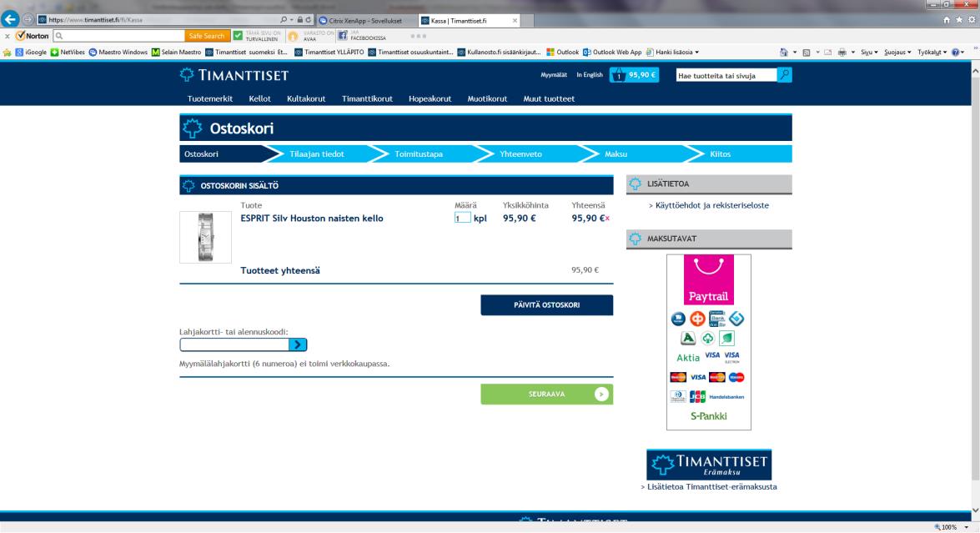This screenshot has height=533, width=980.
Task: Switch to the Citrix XenApp - Sovellukset tab
Action: pyautogui.click(x=366, y=21)
